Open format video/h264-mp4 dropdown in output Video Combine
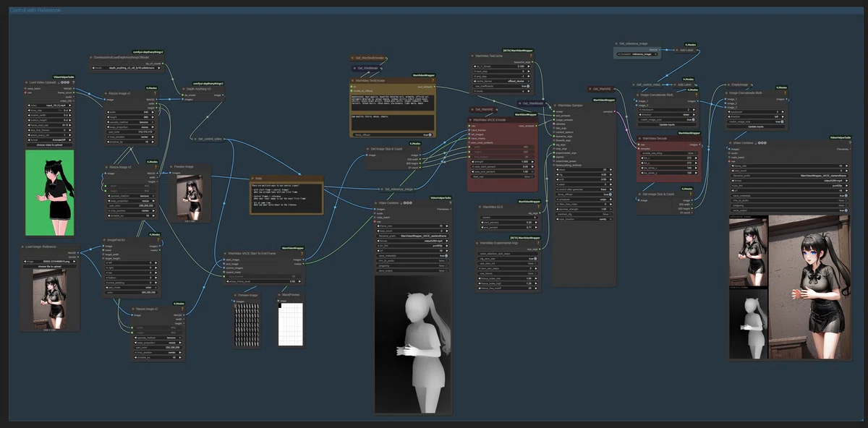The image size is (868, 428). coord(789,181)
